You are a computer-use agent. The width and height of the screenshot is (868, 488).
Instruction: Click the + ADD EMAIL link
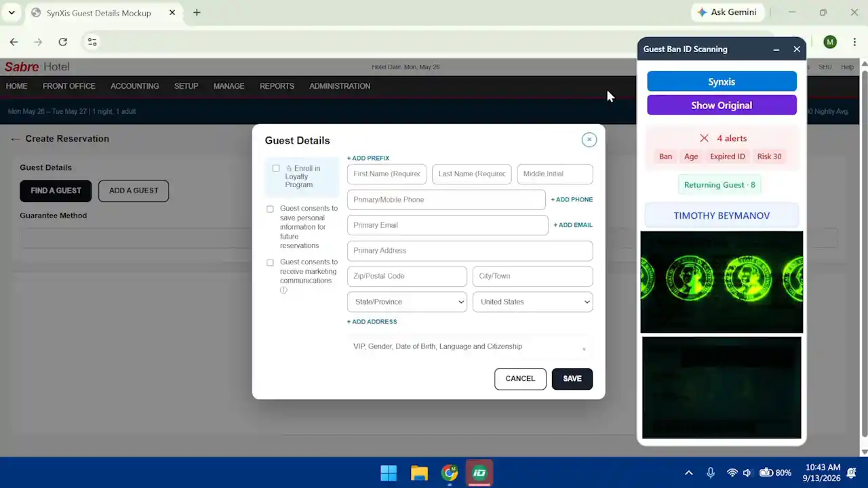tap(573, 225)
